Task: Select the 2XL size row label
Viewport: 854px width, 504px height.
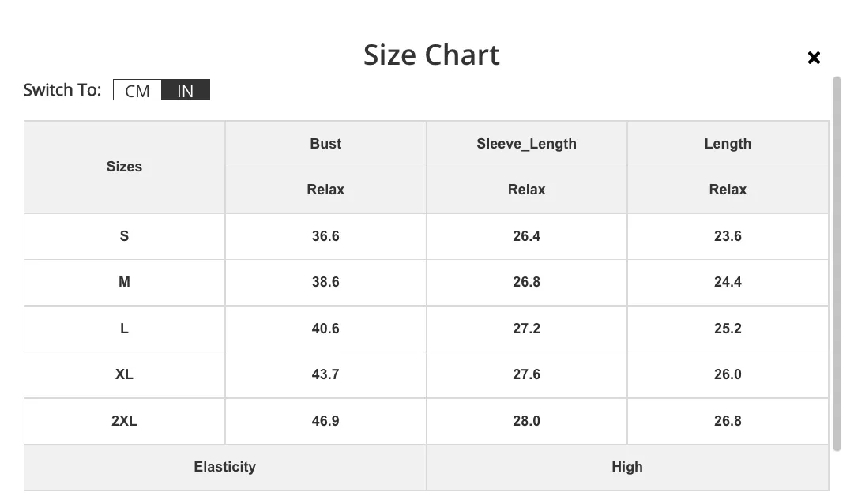Action: point(124,420)
